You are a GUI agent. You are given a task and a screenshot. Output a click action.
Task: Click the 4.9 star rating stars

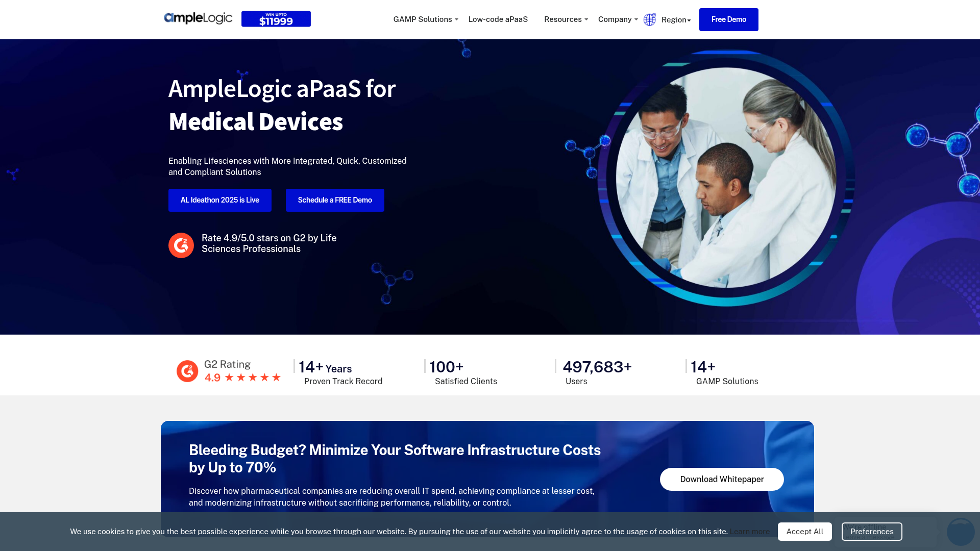pyautogui.click(x=253, y=378)
